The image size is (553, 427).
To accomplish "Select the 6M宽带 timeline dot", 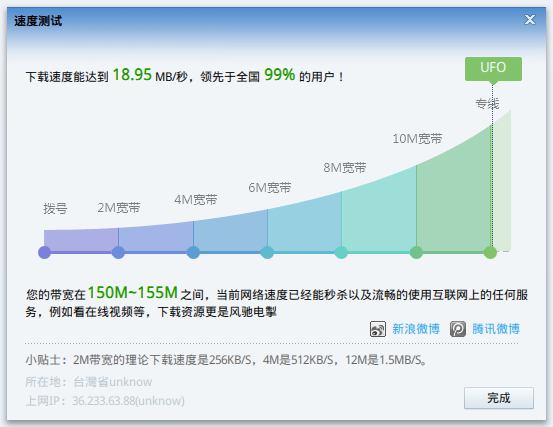I will (x=267, y=252).
